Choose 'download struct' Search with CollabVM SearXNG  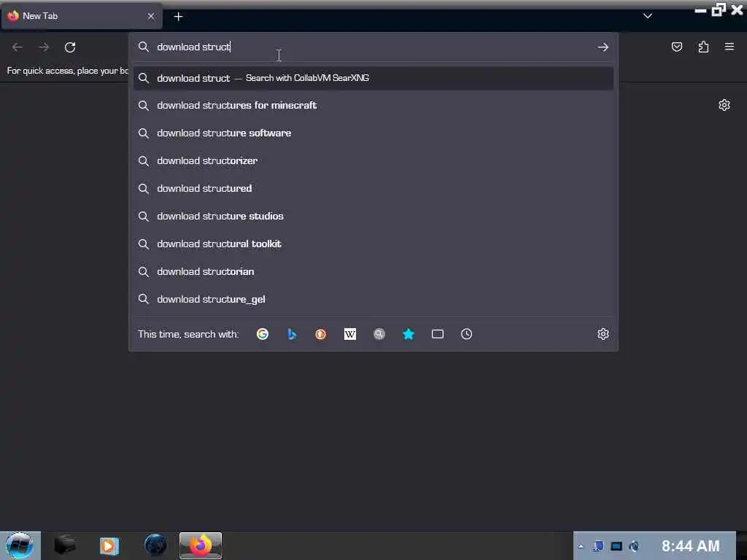(x=373, y=78)
